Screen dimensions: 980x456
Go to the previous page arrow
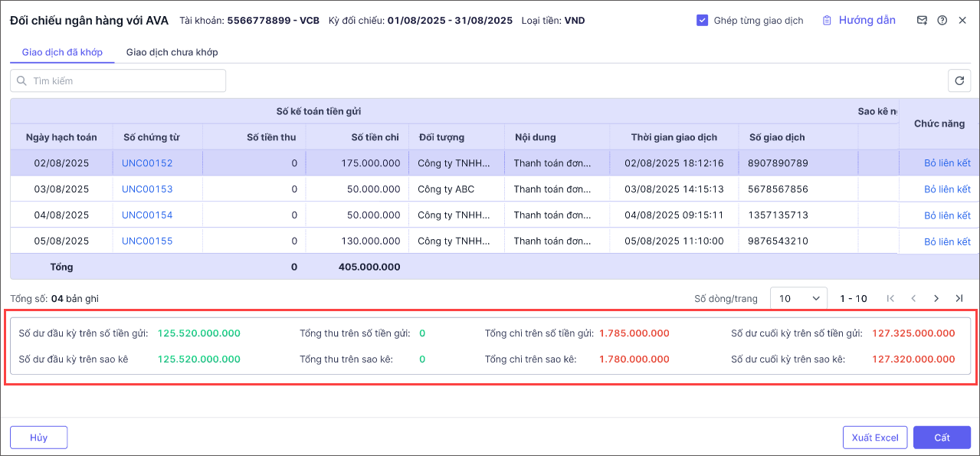(x=913, y=298)
